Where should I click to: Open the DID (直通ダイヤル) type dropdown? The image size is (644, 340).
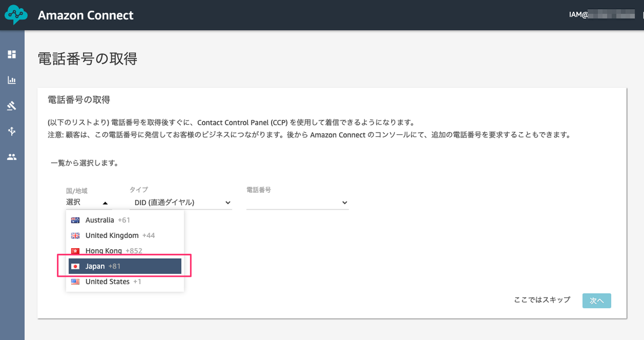point(181,202)
